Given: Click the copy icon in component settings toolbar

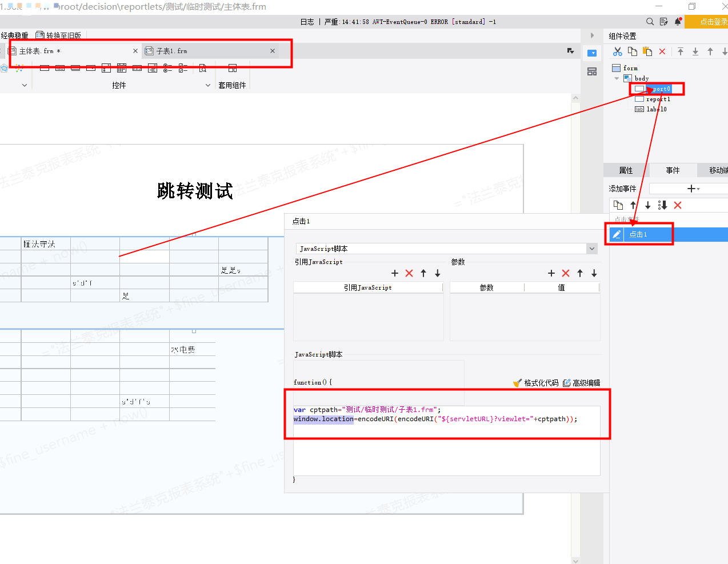Looking at the screenshot, I should click(633, 51).
